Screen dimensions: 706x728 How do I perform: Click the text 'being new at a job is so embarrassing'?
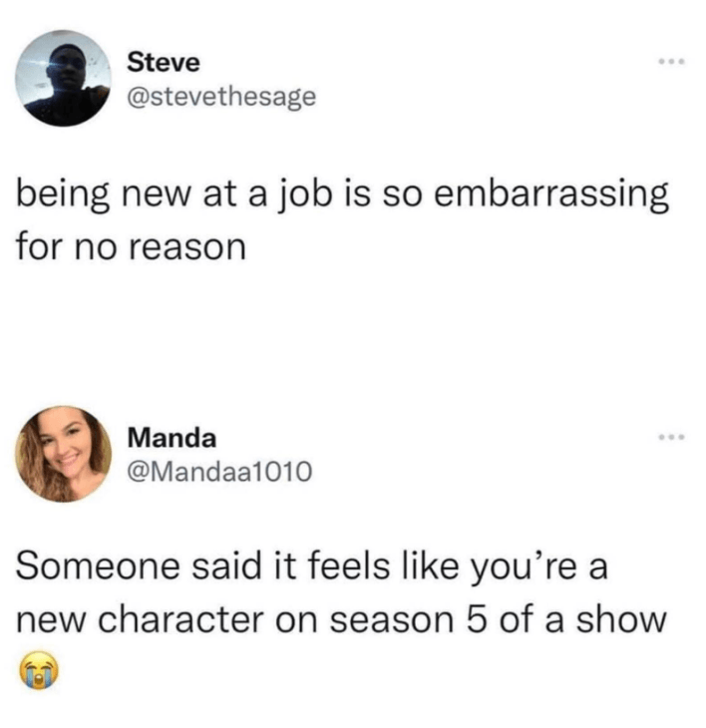[343, 195]
